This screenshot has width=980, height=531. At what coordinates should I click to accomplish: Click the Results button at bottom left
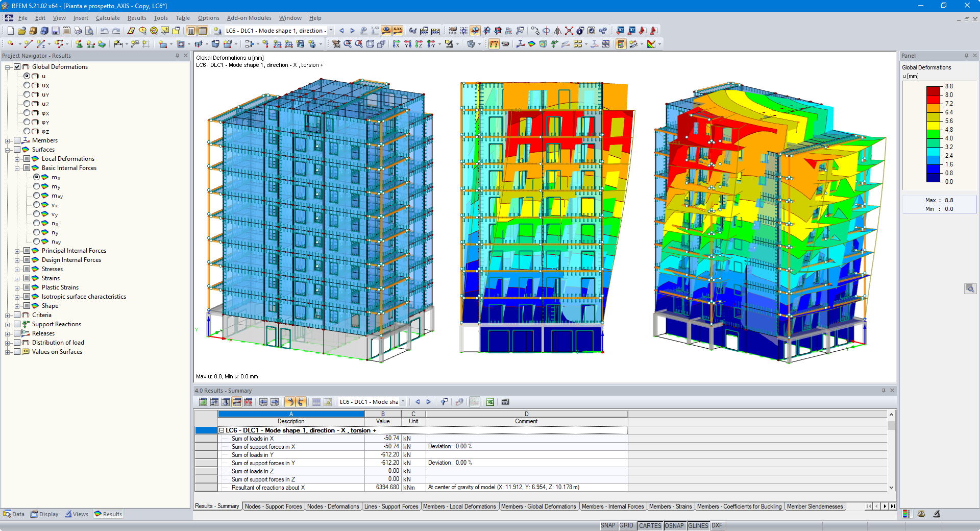click(x=108, y=514)
